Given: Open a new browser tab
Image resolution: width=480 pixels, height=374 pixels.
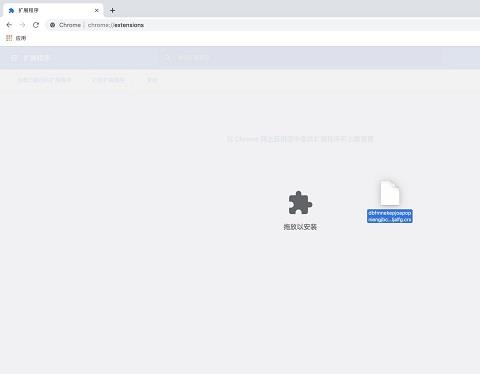Looking at the screenshot, I should coord(112,10).
